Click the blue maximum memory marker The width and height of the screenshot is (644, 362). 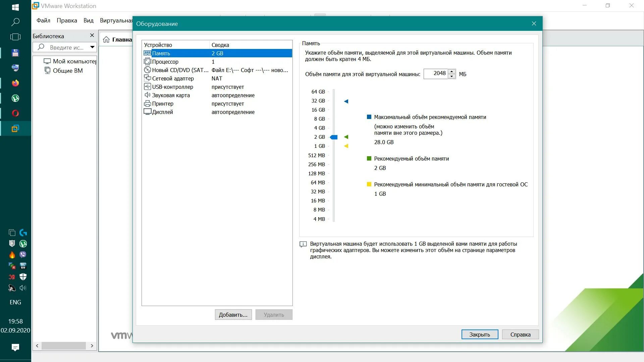(x=346, y=101)
